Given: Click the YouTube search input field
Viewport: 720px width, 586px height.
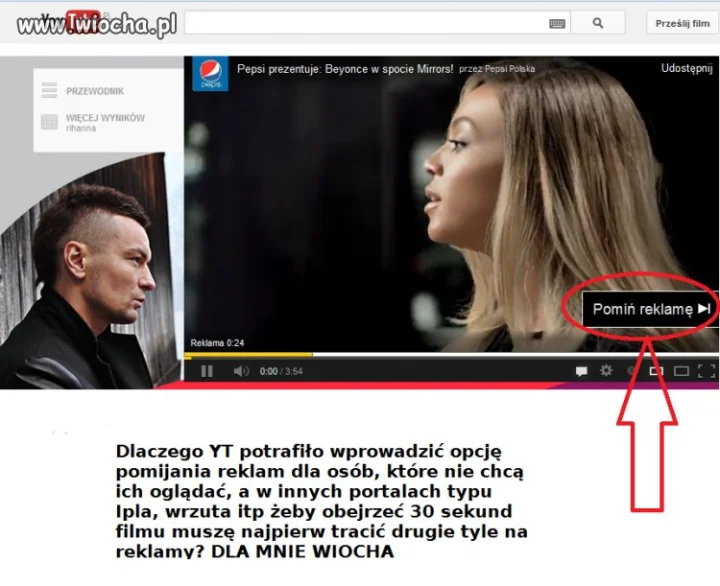Looking at the screenshot, I should point(377,23).
